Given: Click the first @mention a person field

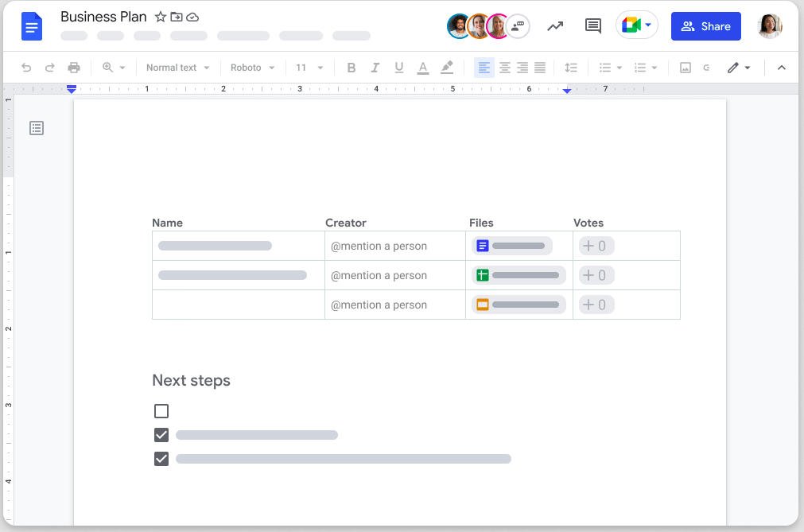Looking at the screenshot, I should click(379, 246).
